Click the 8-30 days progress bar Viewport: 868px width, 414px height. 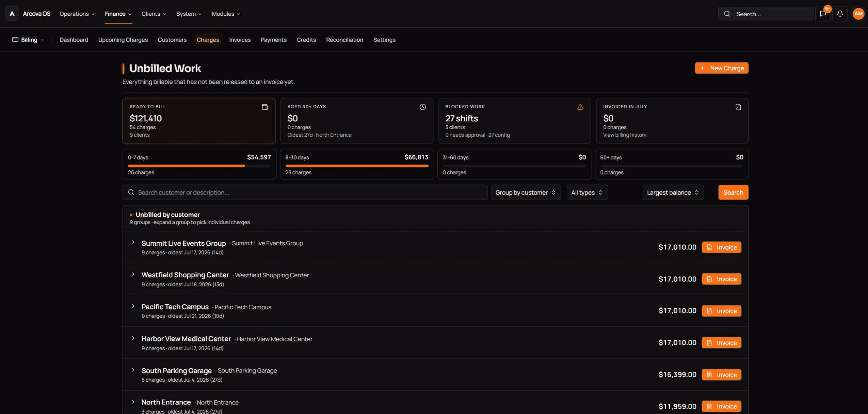357,166
